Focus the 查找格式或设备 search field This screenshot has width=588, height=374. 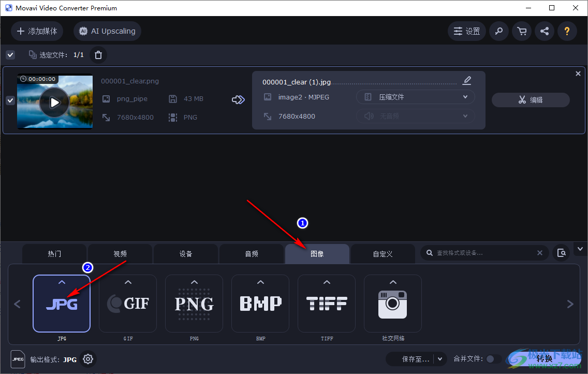coord(484,253)
